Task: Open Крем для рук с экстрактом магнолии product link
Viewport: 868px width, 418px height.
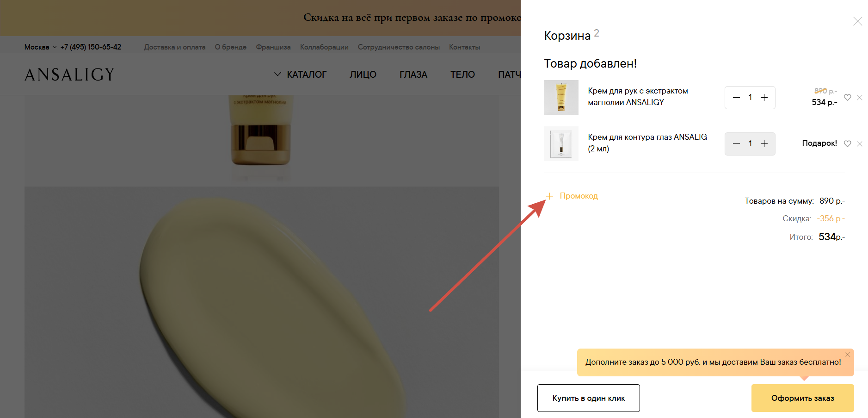Action: pos(638,96)
